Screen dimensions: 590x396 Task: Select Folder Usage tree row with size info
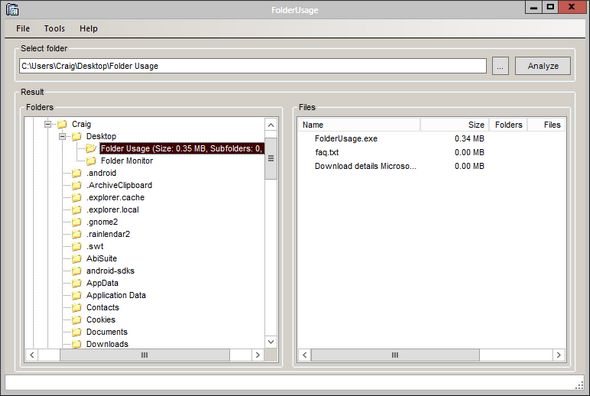tap(182, 148)
